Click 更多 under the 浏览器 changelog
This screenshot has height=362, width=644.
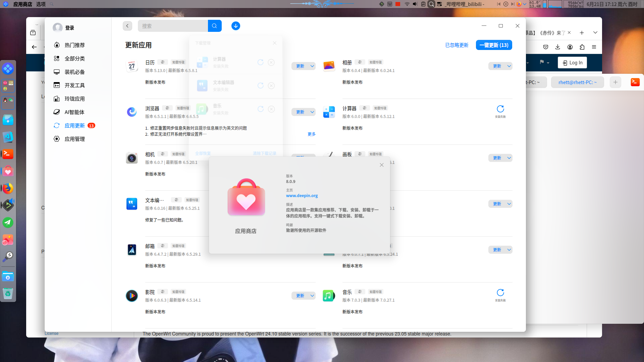(312, 134)
